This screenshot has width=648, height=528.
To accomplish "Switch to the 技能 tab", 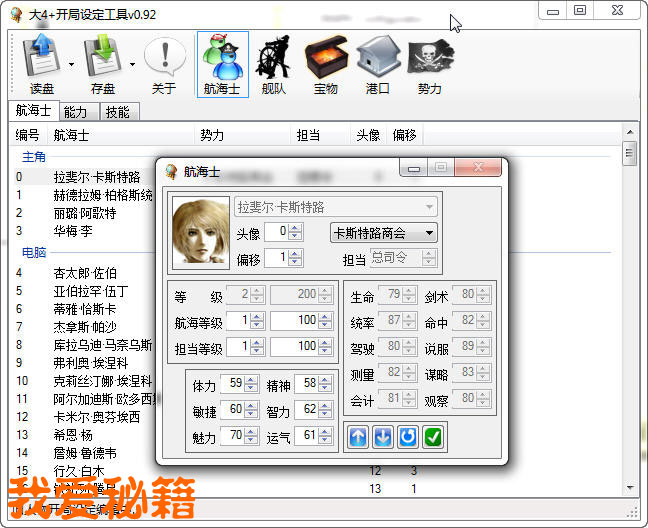I will point(117,112).
